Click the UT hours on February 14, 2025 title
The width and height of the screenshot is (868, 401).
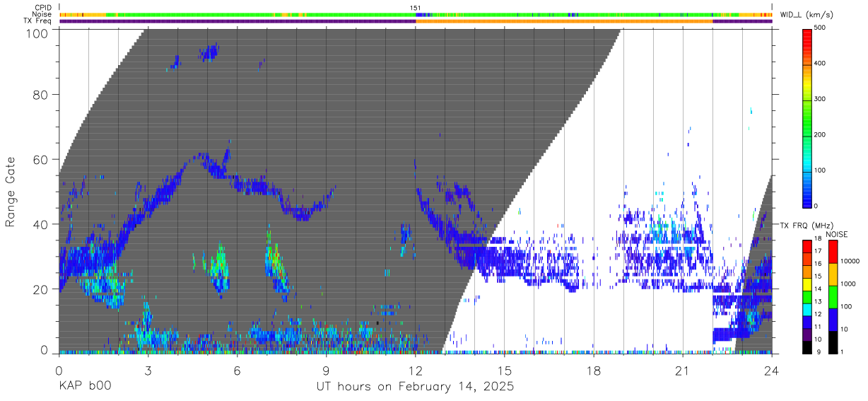pyautogui.click(x=415, y=388)
